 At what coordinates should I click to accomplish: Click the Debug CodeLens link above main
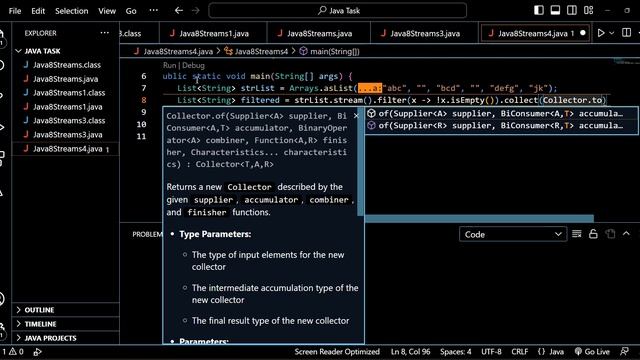click(193, 65)
